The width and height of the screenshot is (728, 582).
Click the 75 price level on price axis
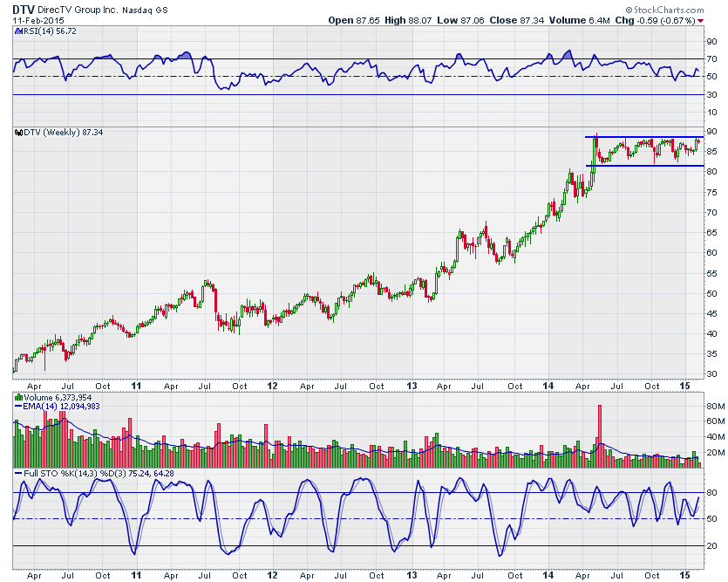[x=711, y=192]
